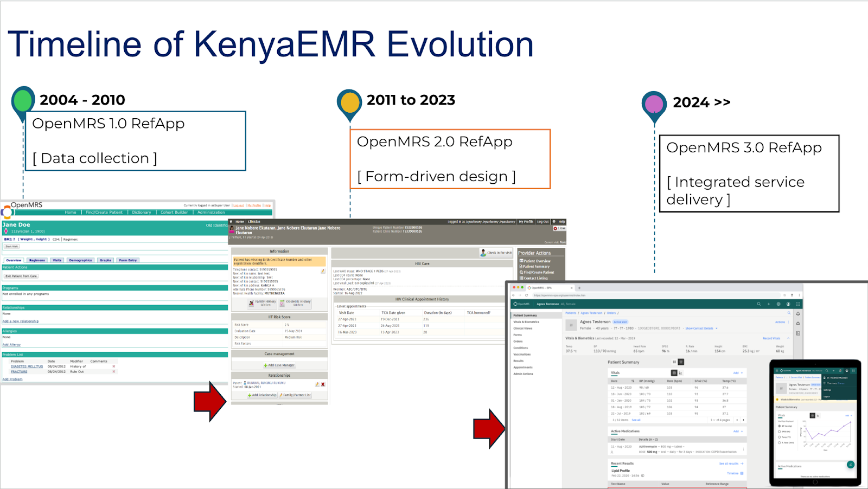This screenshot has height=489, width=868.
Task: Click Log Out in KenyaEMR 2.0 header
Action: 543,222
